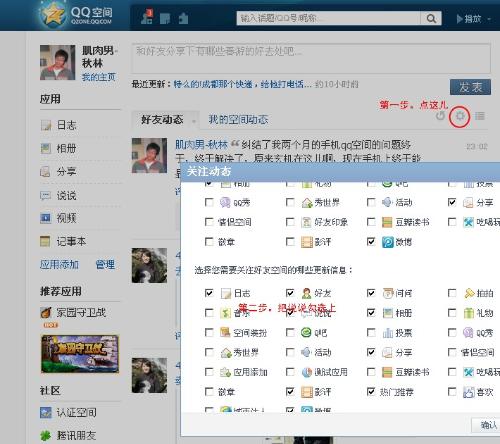Click the 推荐应用 heading
This screenshot has width=500, height=444.
[x=61, y=291]
